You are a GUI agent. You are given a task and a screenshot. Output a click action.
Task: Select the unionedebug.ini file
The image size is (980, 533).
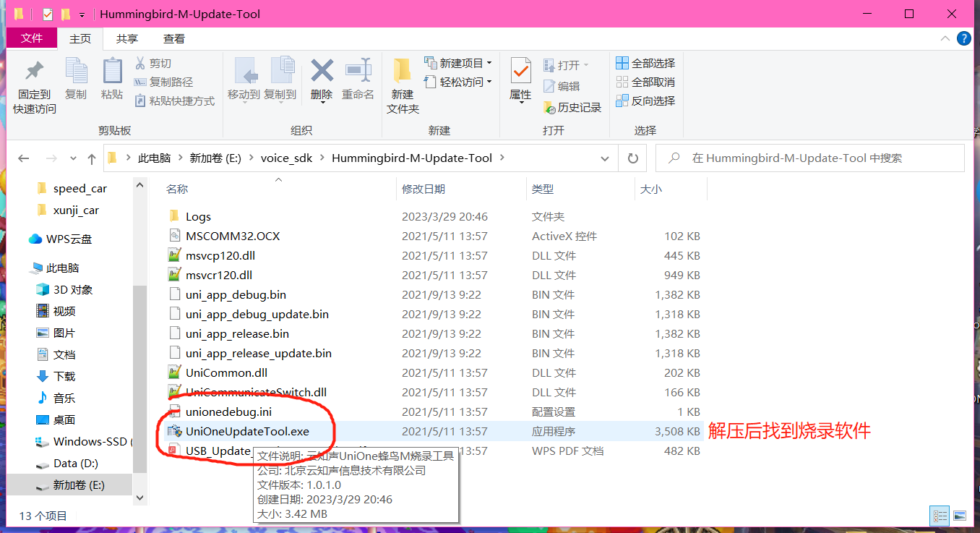pyautogui.click(x=228, y=412)
